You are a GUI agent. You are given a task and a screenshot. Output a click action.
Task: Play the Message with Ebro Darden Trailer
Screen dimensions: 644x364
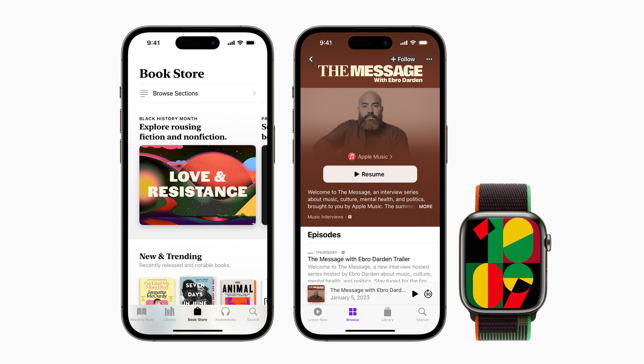(413, 294)
